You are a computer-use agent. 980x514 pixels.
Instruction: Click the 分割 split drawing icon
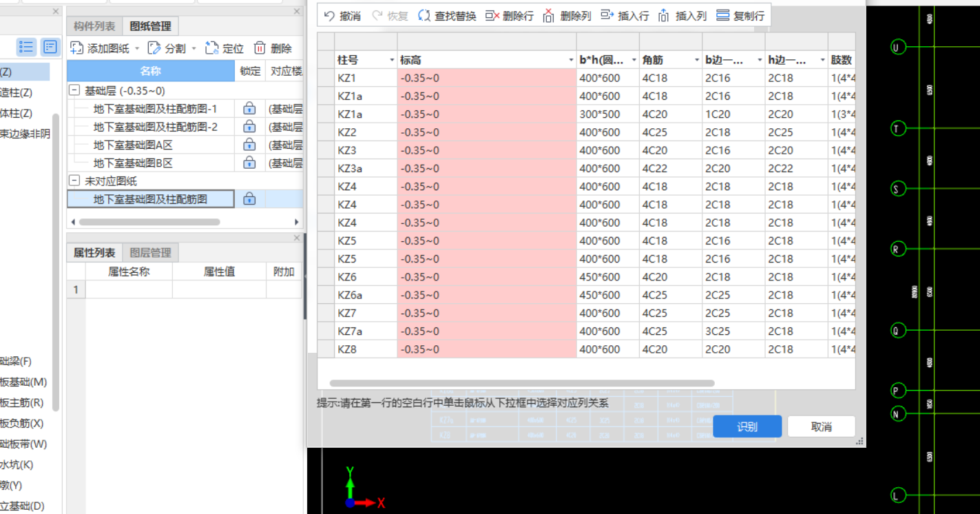click(x=154, y=48)
